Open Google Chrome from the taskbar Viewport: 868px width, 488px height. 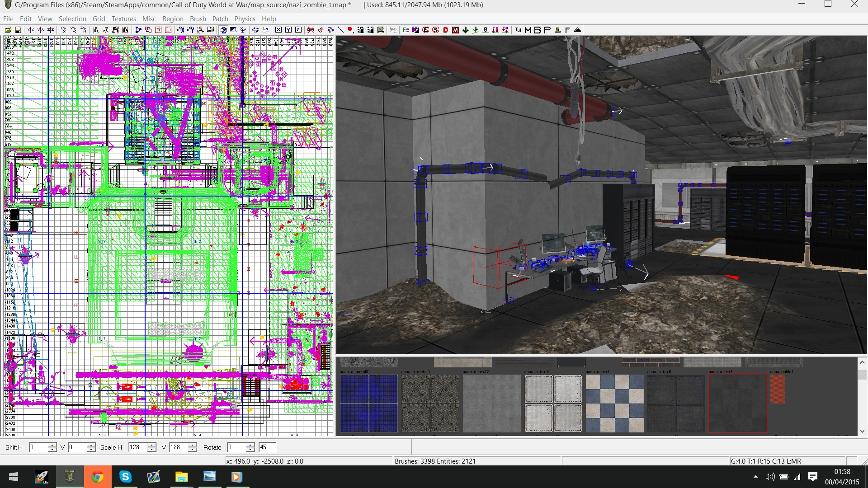[97, 477]
